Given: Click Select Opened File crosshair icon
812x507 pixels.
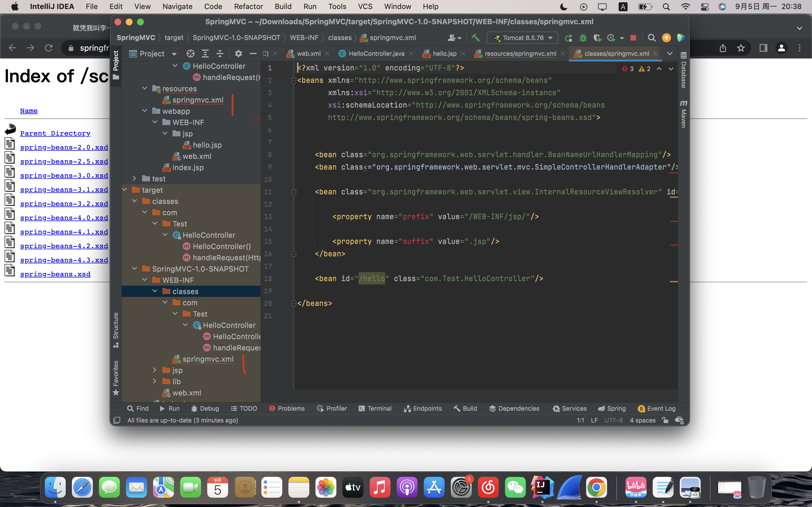Looking at the screenshot, I should [190, 54].
